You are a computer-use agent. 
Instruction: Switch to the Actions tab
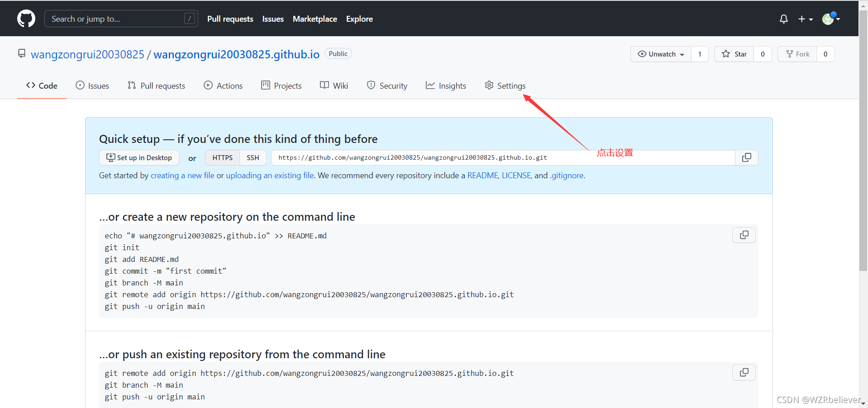[223, 85]
